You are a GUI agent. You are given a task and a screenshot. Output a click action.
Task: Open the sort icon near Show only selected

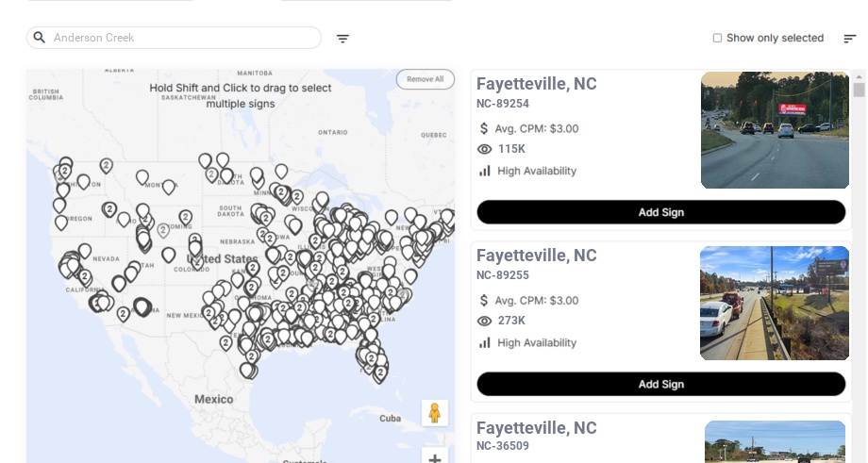[849, 39]
